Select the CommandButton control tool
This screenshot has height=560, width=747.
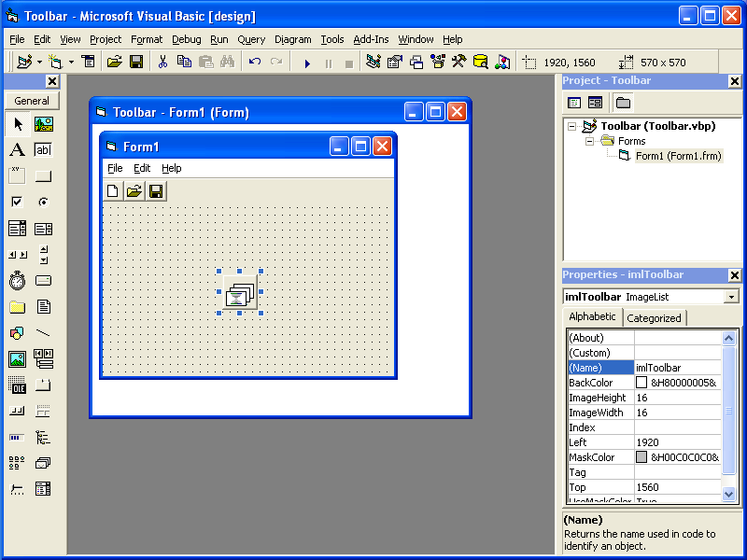(43, 176)
